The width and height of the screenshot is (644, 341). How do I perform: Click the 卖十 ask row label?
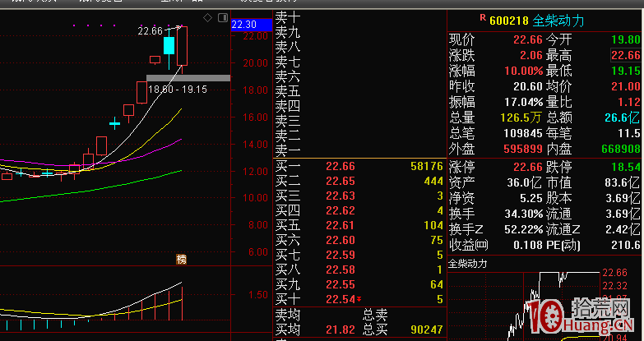[288, 17]
